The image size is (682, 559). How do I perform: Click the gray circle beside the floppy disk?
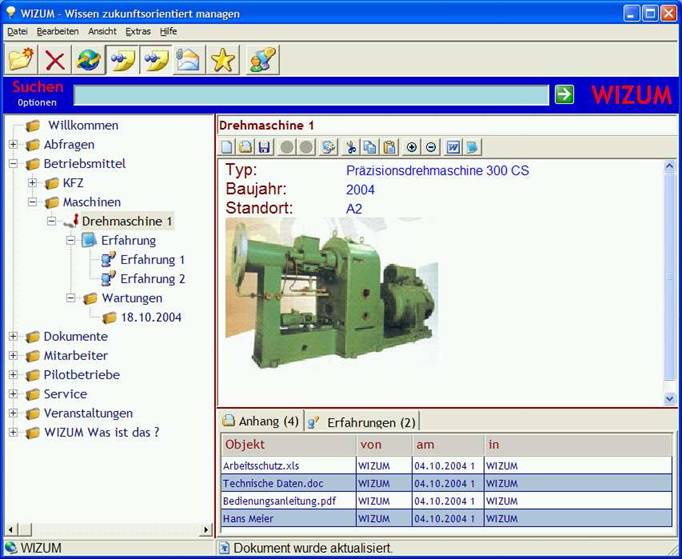click(287, 147)
